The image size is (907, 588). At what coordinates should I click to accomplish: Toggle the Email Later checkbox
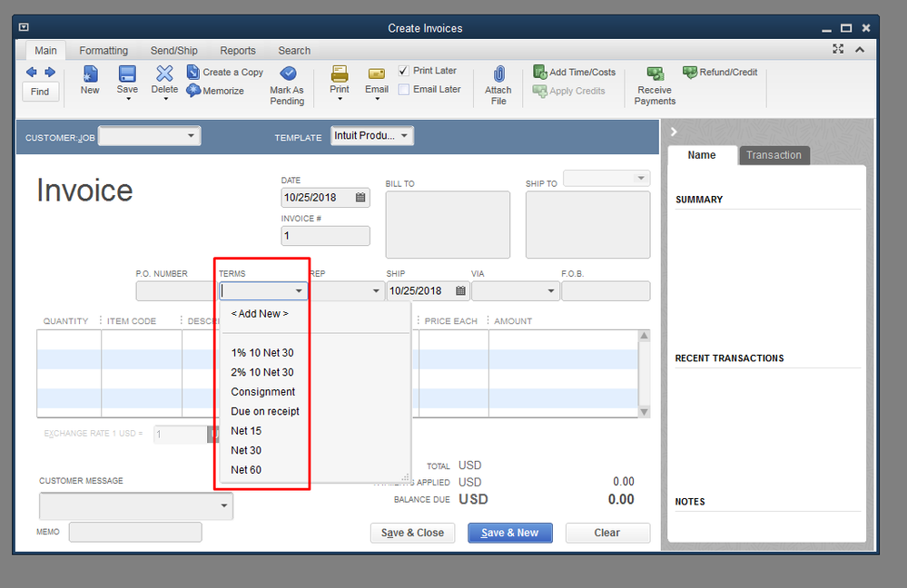point(404,89)
